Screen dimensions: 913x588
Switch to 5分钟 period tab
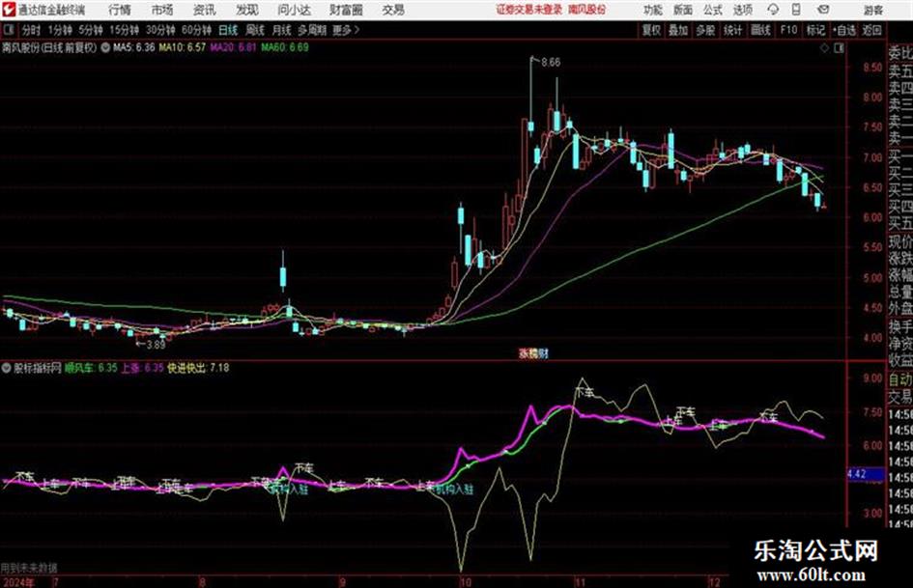click(90, 30)
